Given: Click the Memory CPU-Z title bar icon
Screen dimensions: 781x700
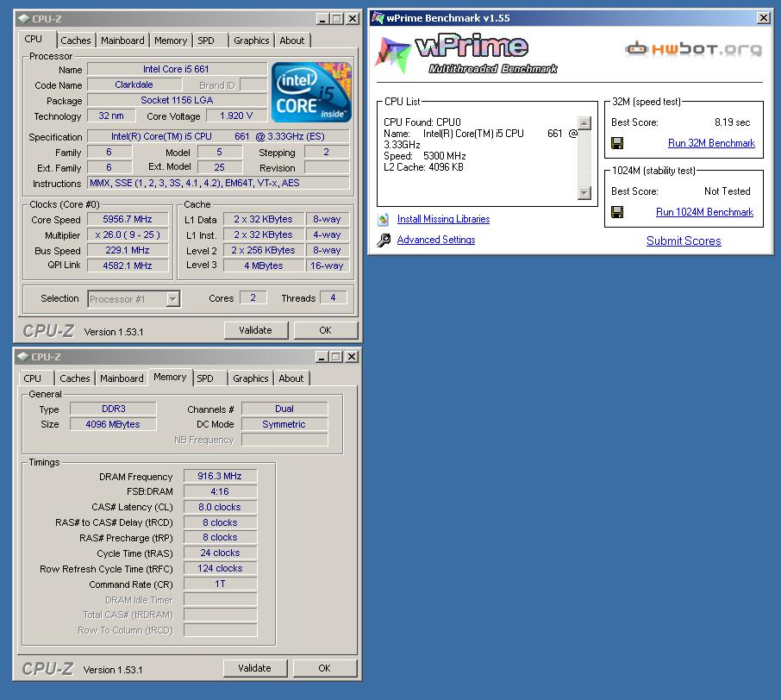Looking at the screenshot, I should pos(23,357).
